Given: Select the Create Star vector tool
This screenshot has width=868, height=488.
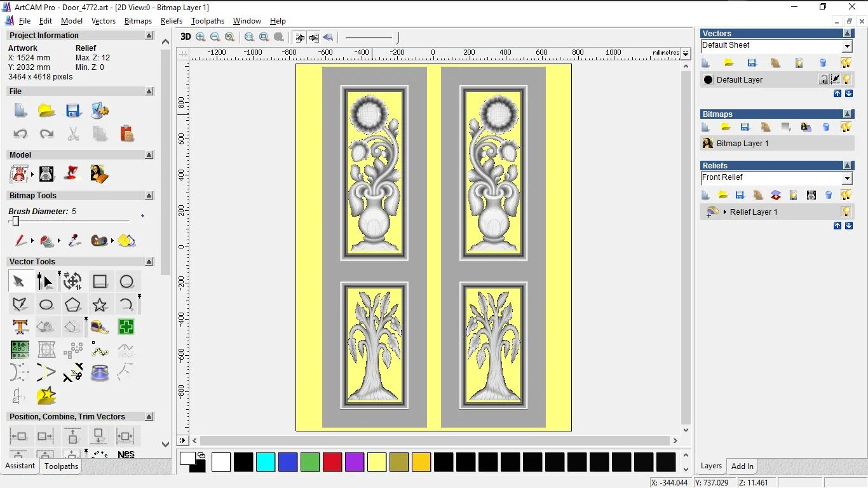Looking at the screenshot, I should [x=100, y=304].
